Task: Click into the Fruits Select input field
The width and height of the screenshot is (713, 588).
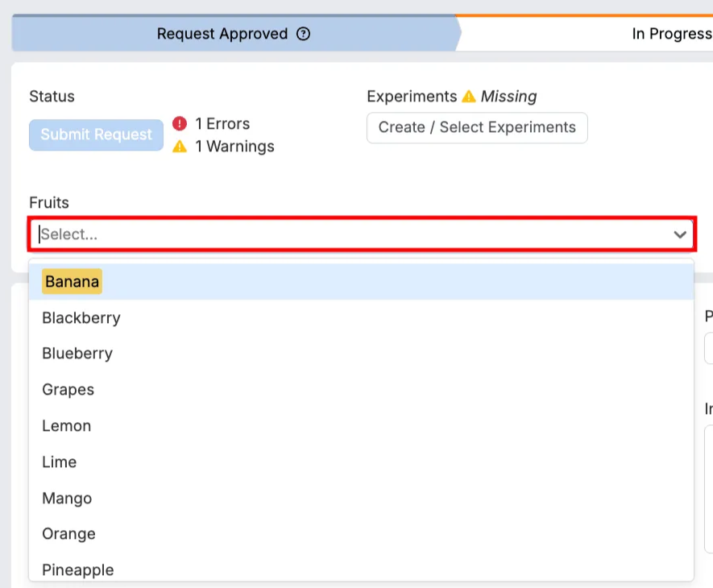Action: pos(346,234)
